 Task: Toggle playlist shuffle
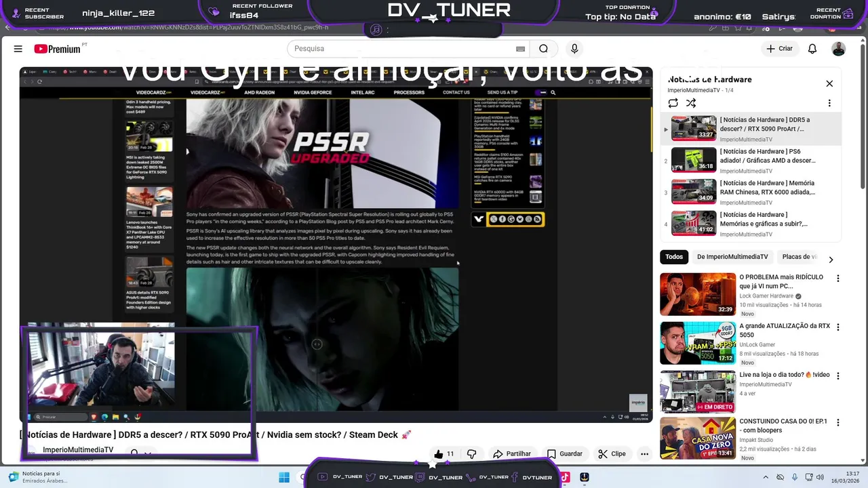coord(691,103)
